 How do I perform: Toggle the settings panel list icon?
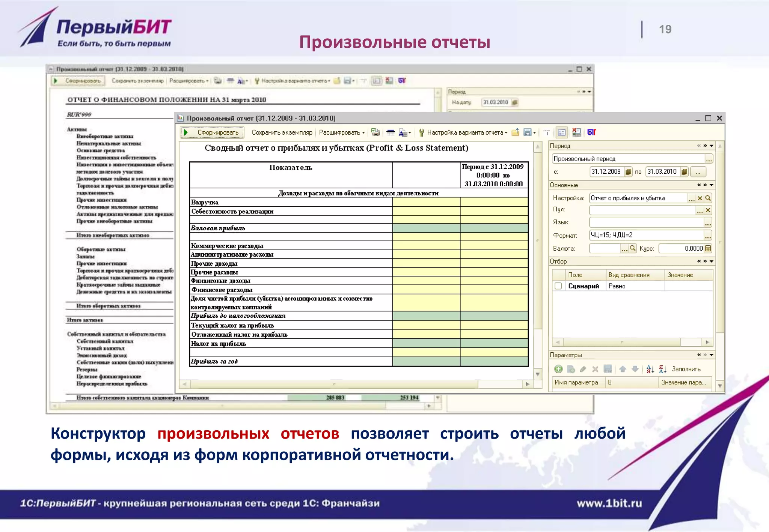click(x=562, y=132)
